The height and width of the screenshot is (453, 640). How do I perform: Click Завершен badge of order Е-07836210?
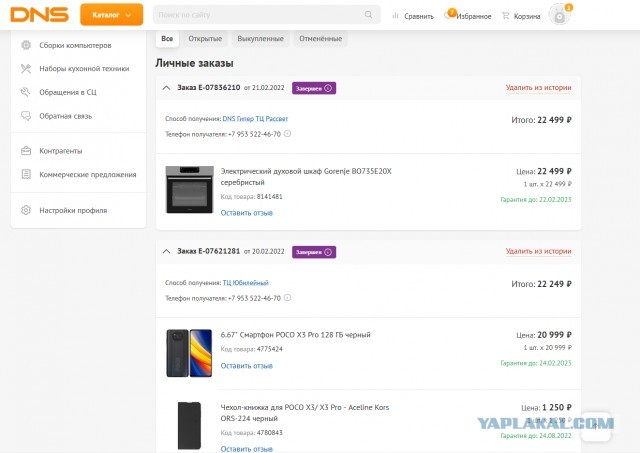tap(314, 88)
